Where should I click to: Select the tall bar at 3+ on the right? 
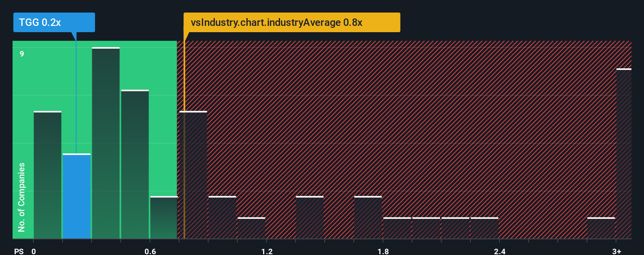pos(624,154)
